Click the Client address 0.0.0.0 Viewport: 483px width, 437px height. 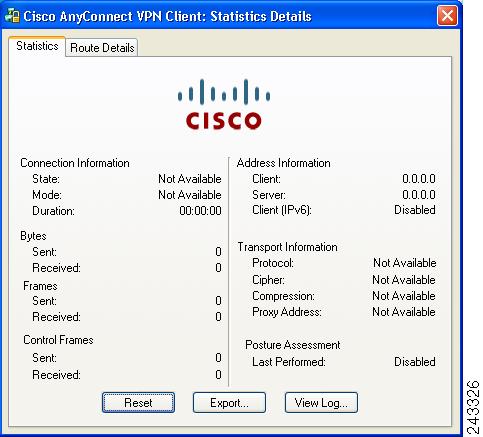[419, 179]
